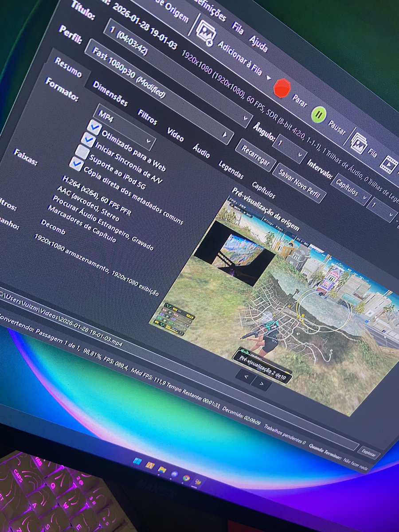The width and height of the screenshot is (399, 532).
Task: Open the Ajuda menu
Action: [x=258, y=44]
